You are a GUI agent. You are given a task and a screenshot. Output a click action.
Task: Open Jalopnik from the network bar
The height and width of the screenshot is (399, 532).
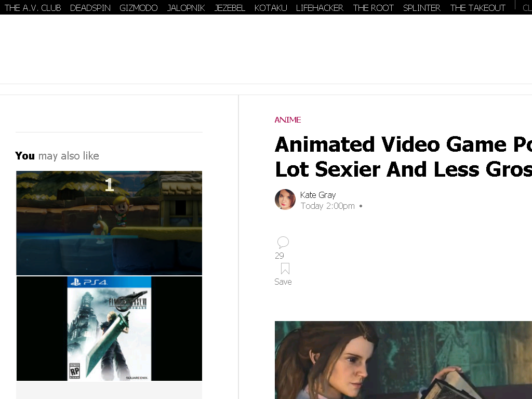click(186, 7)
